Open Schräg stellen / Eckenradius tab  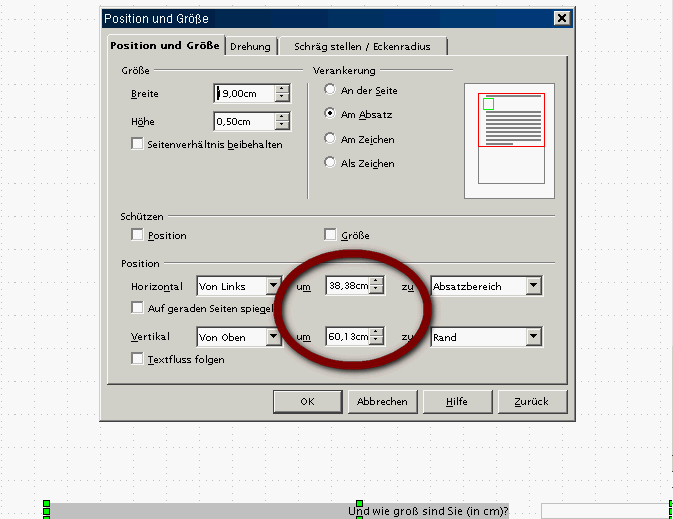pos(362,47)
